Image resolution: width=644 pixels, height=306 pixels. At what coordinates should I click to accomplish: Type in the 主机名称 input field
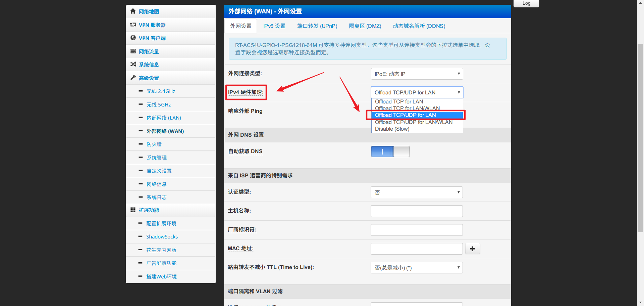tap(417, 211)
